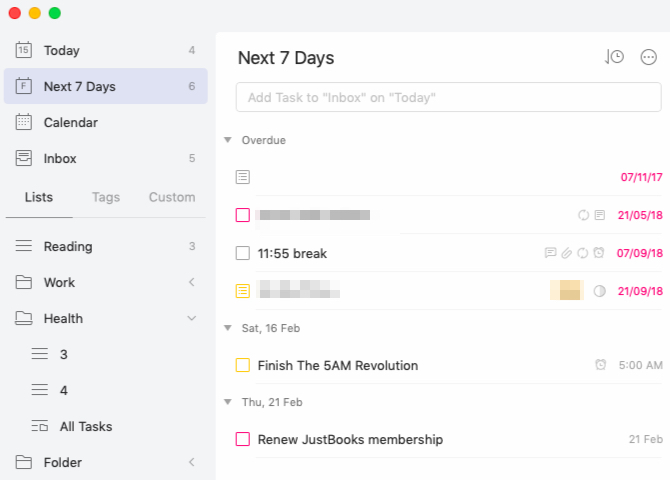Switch to the Tags tab
The width and height of the screenshot is (670, 480).
pos(106,197)
